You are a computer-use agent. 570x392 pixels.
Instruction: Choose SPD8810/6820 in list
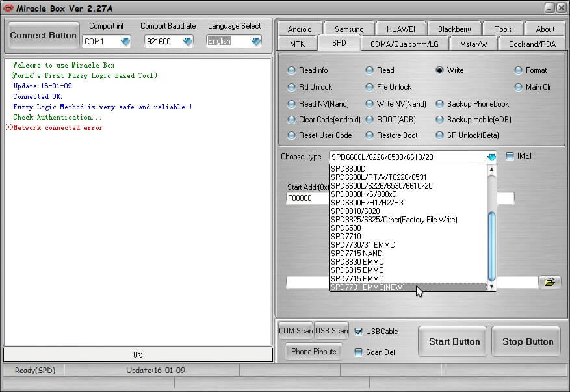click(x=408, y=211)
